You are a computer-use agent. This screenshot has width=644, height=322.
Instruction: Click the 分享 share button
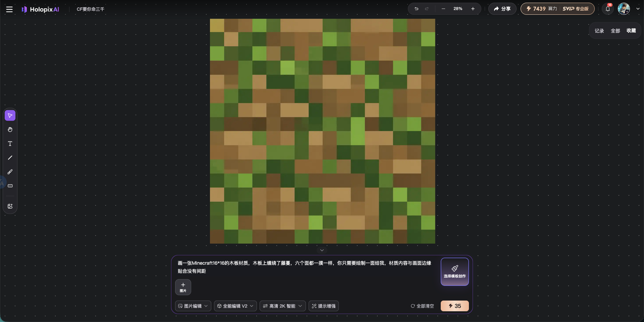tap(502, 9)
